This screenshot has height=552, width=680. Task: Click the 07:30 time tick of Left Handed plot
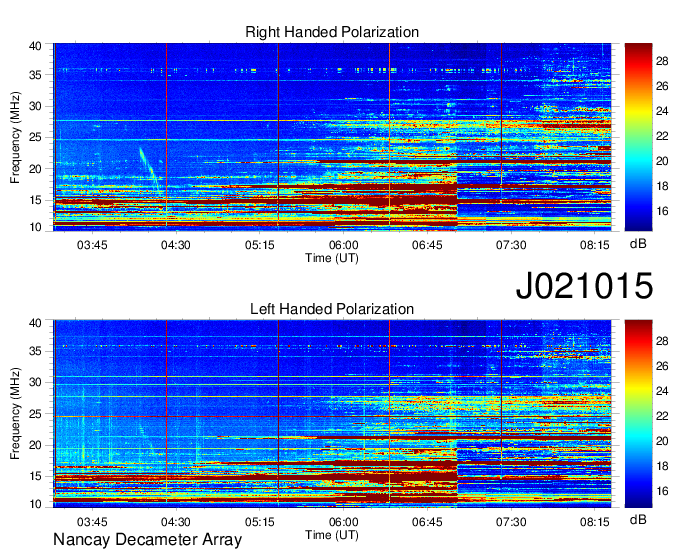point(511,522)
